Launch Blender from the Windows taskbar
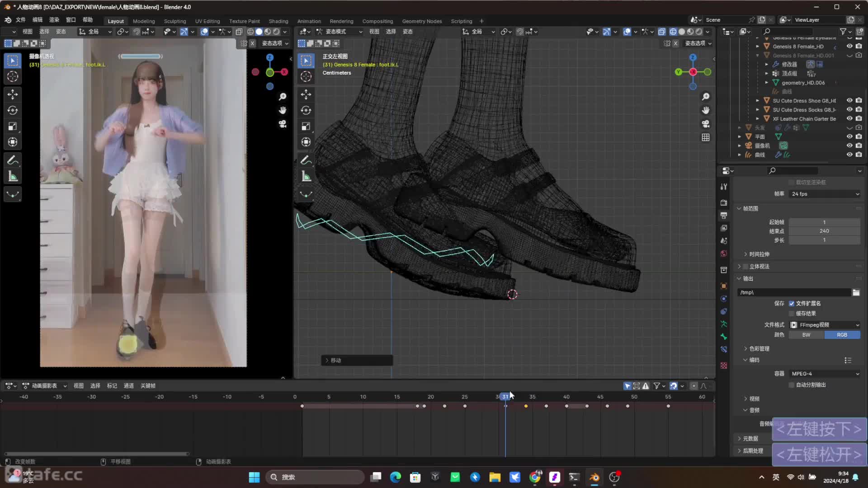This screenshot has height=488, width=868. tap(594, 477)
